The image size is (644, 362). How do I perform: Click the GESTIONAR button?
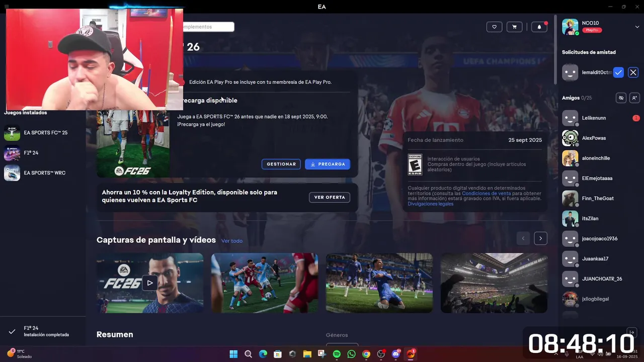click(x=281, y=164)
